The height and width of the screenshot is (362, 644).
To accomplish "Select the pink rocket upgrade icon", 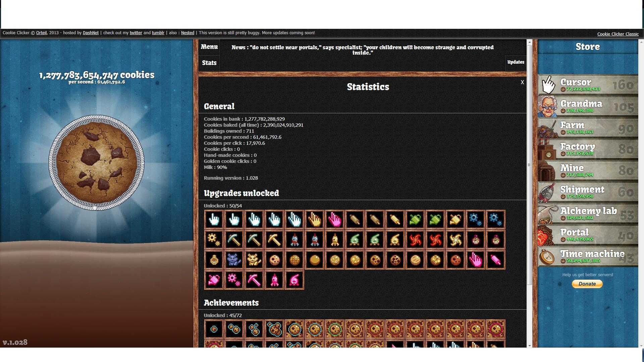I will [274, 280].
